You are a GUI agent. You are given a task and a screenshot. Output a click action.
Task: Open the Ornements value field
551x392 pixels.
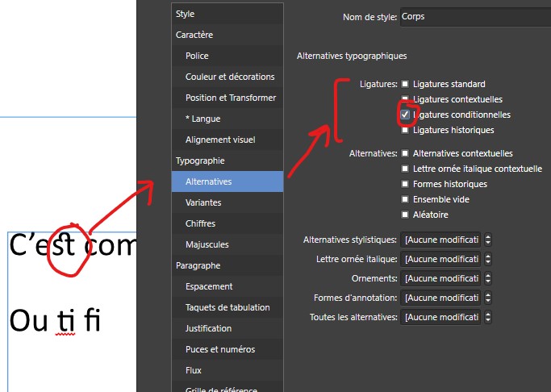tap(440, 278)
